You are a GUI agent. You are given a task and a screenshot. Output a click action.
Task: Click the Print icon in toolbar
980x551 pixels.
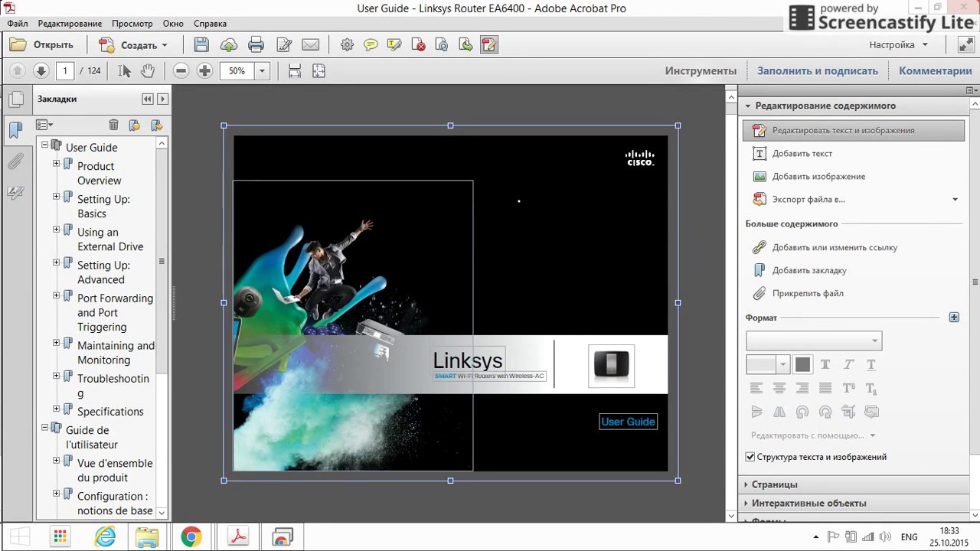[256, 45]
